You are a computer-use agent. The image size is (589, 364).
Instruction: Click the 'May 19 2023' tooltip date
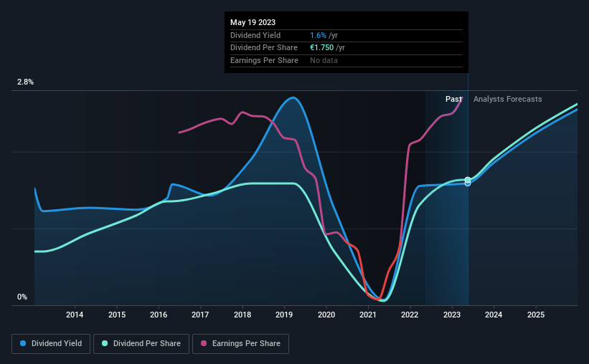253,22
